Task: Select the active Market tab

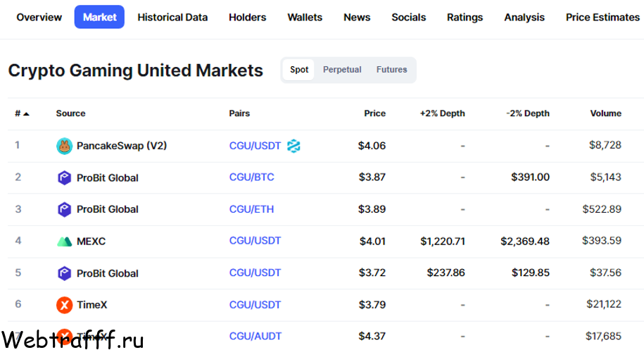Action: pos(99,17)
